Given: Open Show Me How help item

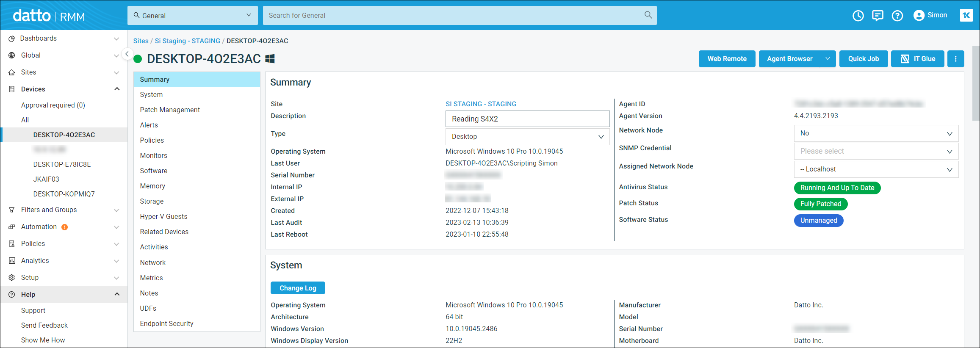Looking at the screenshot, I should (43, 340).
